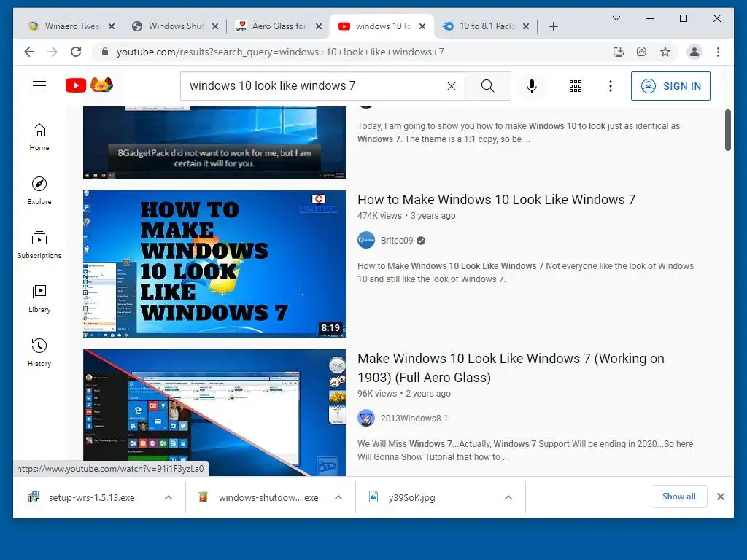Click the address bar URL
The width and height of the screenshot is (747, 560).
(280, 52)
